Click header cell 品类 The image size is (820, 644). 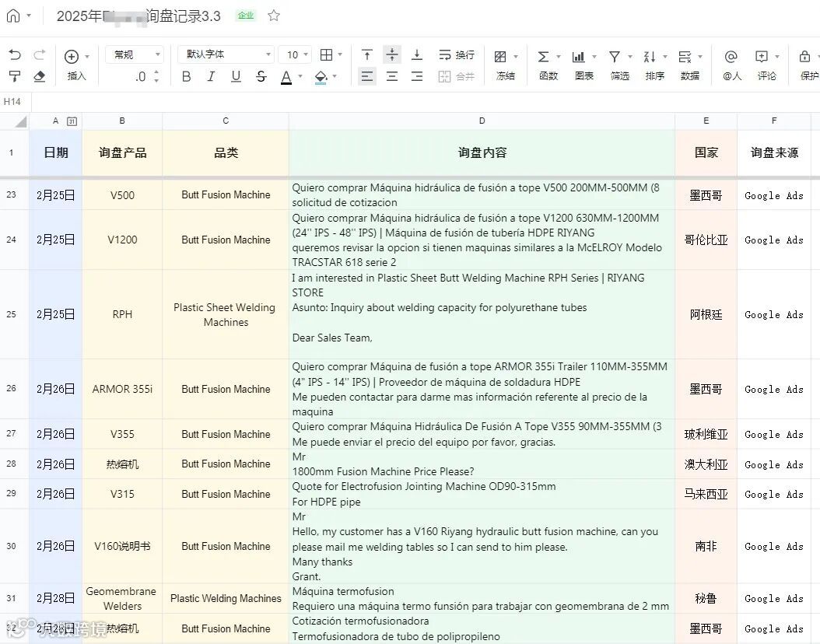[226, 152]
